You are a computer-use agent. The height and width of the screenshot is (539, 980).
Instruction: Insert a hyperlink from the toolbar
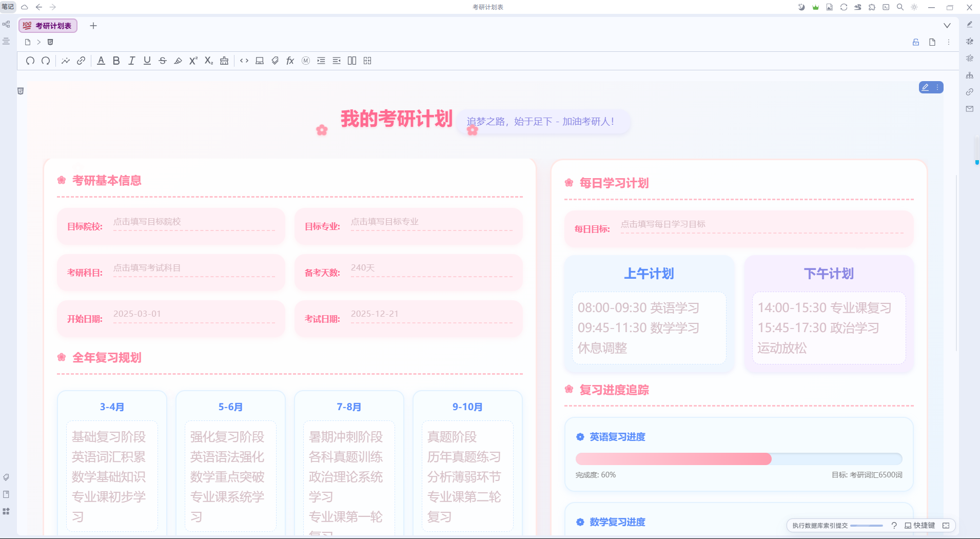pos(81,61)
